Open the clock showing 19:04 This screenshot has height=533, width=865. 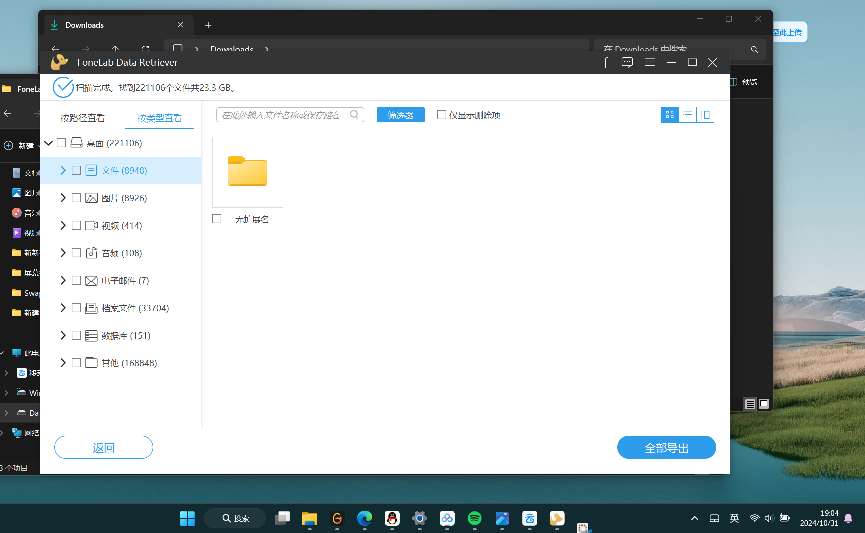point(819,518)
